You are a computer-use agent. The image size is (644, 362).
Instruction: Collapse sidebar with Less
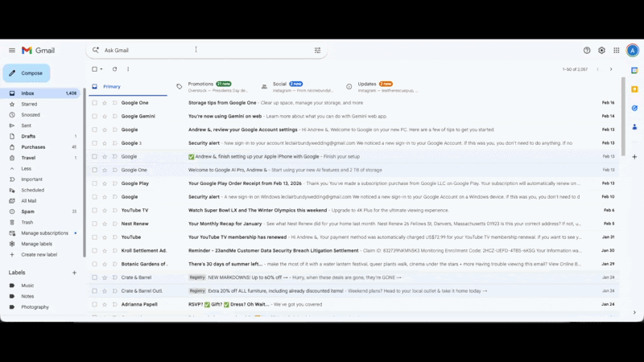[x=27, y=169]
